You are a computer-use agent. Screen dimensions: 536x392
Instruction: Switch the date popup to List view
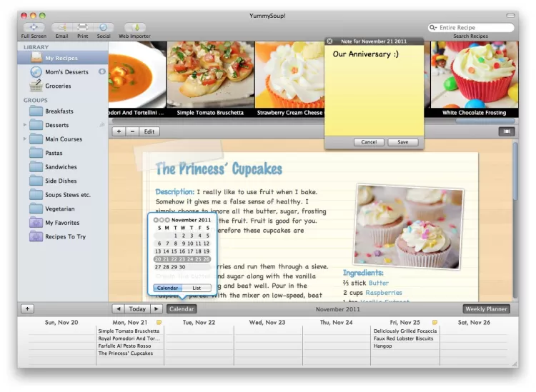pos(197,288)
